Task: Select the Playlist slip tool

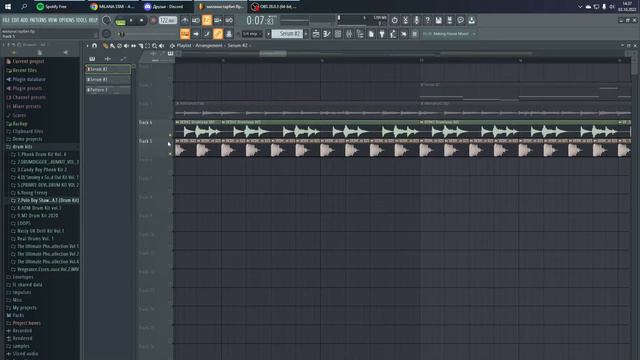Action: [x=133, y=46]
